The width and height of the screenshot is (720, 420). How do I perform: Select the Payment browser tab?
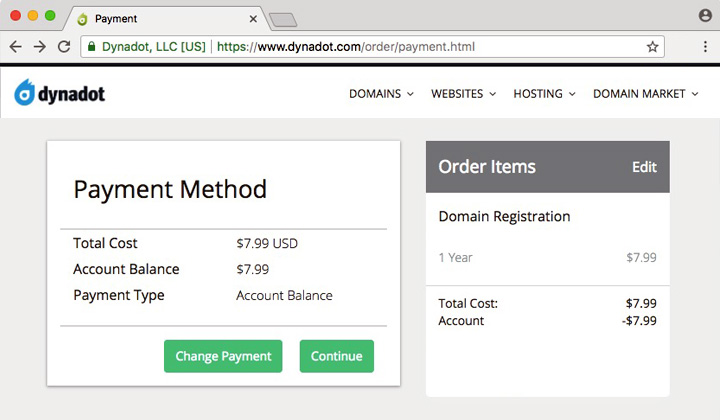(165, 19)
